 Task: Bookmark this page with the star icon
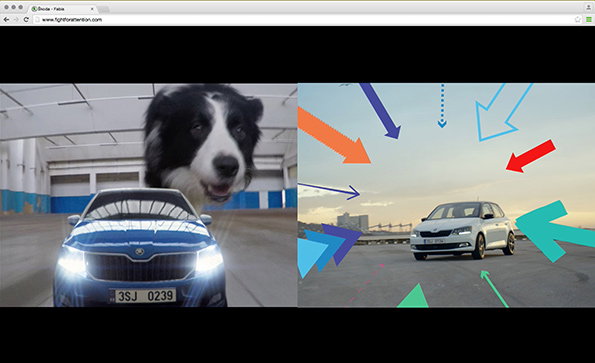578,19
